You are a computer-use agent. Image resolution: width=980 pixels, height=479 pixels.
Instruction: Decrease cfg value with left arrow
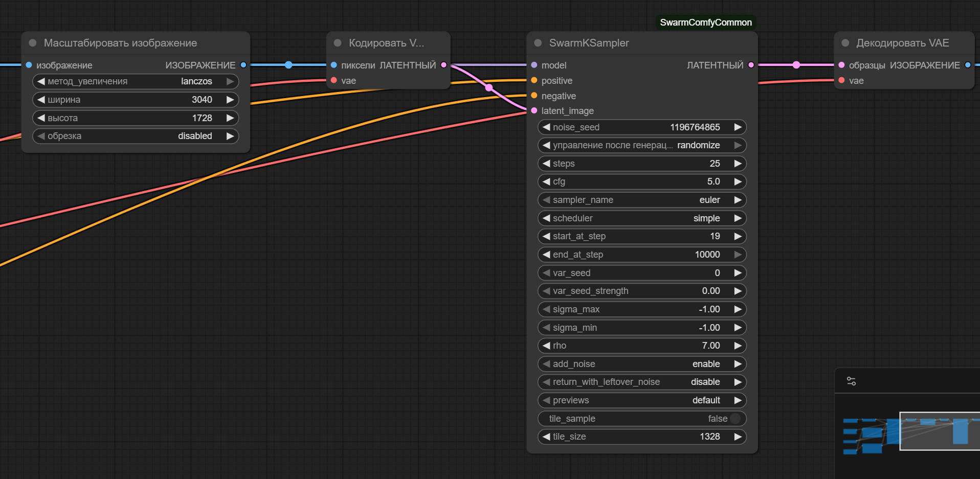point(546,181)
